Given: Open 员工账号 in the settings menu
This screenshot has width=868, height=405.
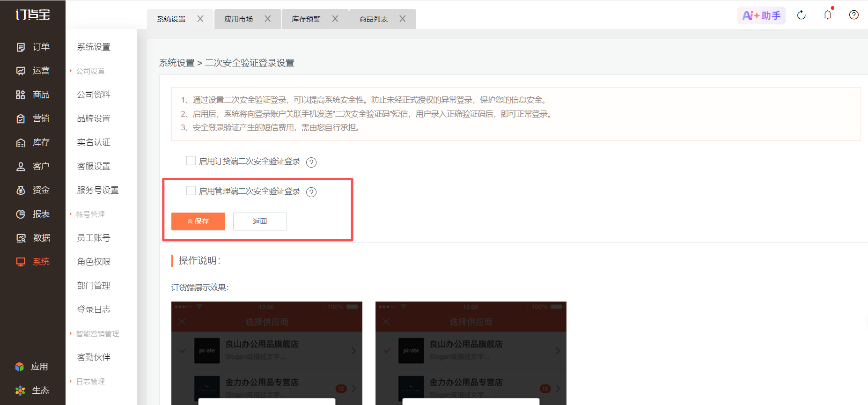Looking at the screenshot, I should 94,238.
